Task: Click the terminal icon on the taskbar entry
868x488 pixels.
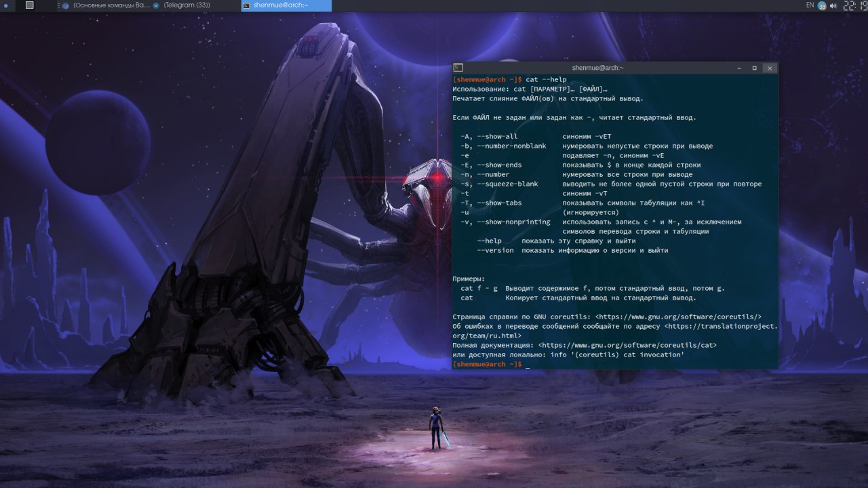Action: click(x=247, y=5)
